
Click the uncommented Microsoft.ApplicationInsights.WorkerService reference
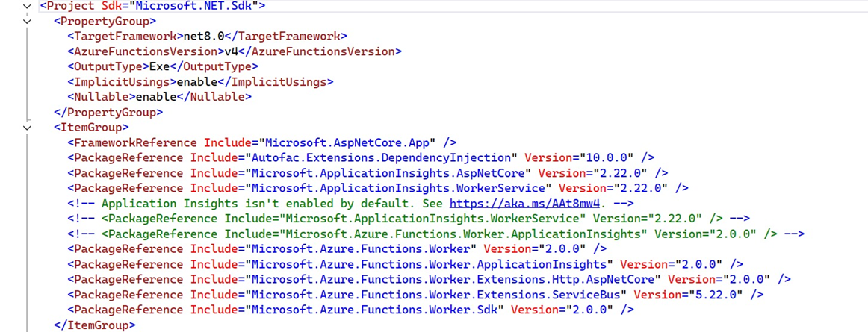[x=378, y=187]
